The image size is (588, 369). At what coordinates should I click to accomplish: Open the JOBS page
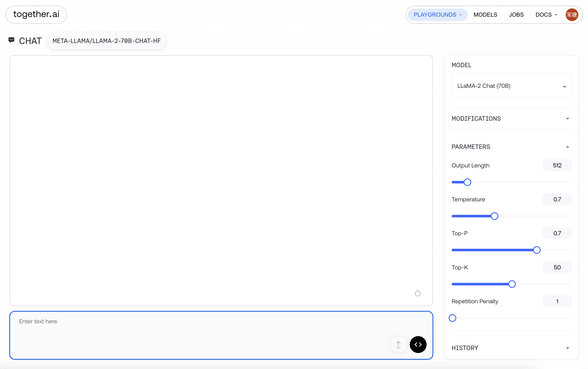tap(516, 15)
